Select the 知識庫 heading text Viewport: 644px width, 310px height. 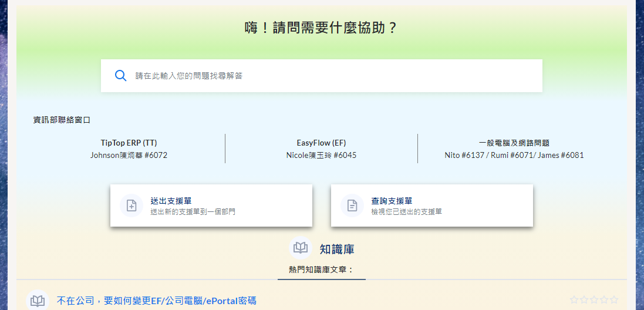(x=337, y=249)
